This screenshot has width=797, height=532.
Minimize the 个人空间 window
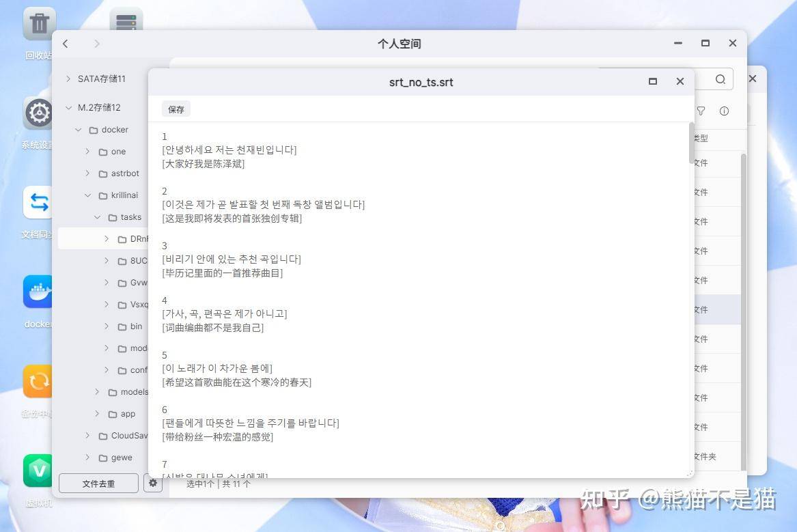point(678,43)
